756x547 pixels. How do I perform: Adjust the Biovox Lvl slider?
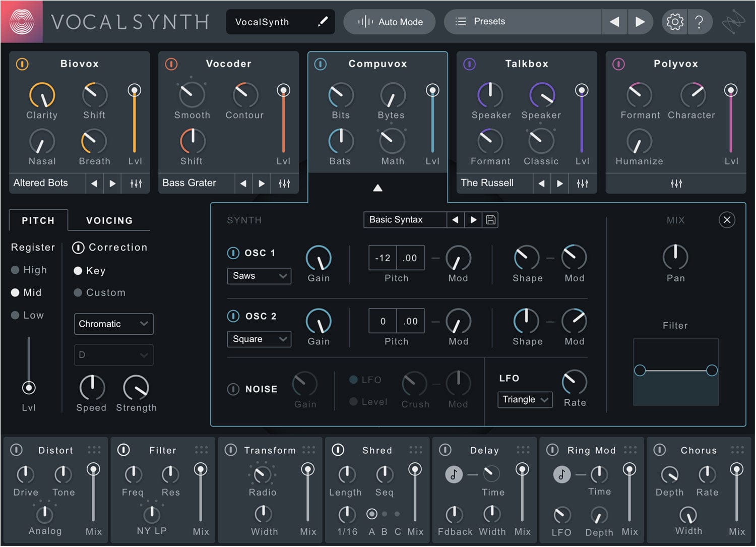pyautogui.click(x=134, y=118)
